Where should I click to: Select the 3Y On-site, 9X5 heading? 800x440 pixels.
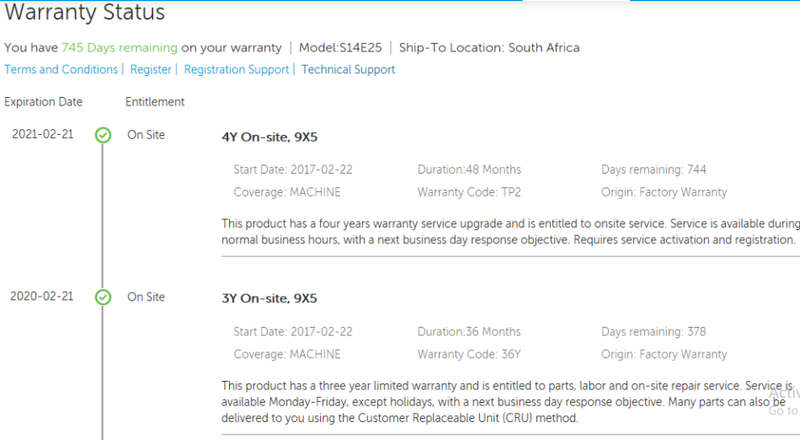269,298
